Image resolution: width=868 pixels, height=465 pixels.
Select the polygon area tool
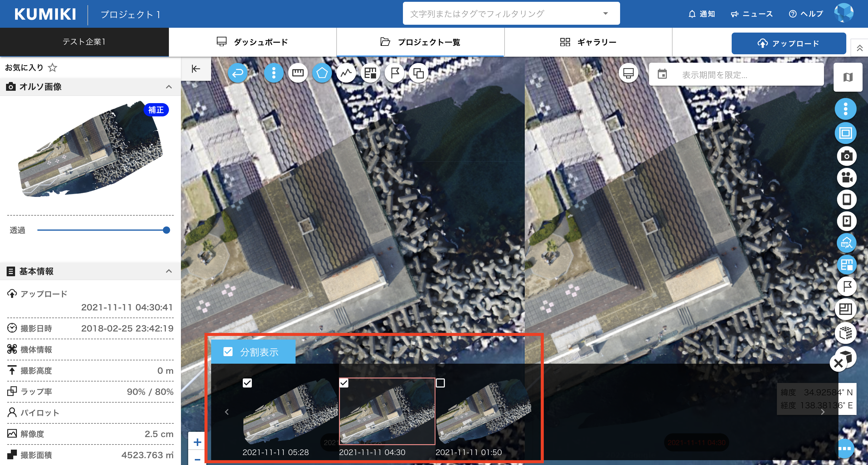click(x=322, y=73)
